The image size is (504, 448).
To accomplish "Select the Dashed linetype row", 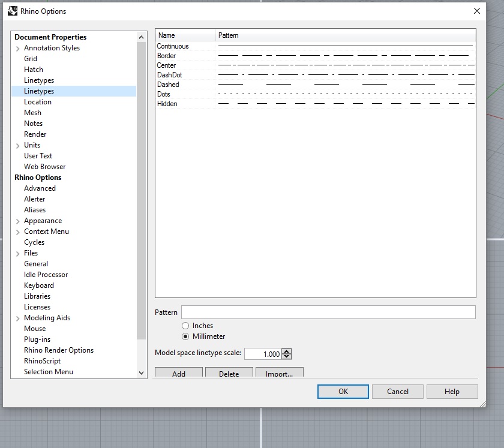I will (316, 85).
